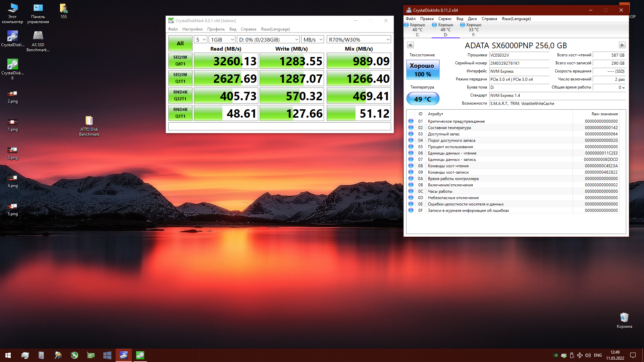Click next disk arrow in CrystalDiskInfo
Screen dimensions: 644x362
[622, 45]
